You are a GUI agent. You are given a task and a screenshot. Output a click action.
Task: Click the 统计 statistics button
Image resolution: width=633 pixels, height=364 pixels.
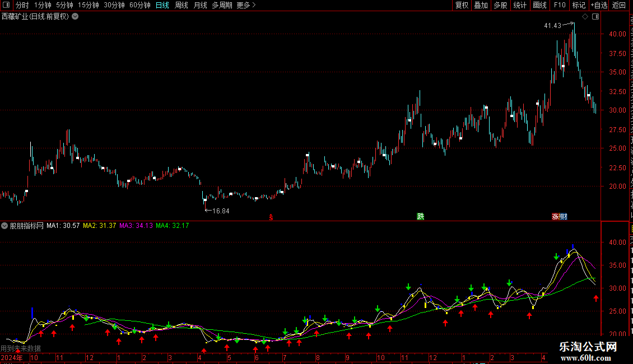(519, 5)
